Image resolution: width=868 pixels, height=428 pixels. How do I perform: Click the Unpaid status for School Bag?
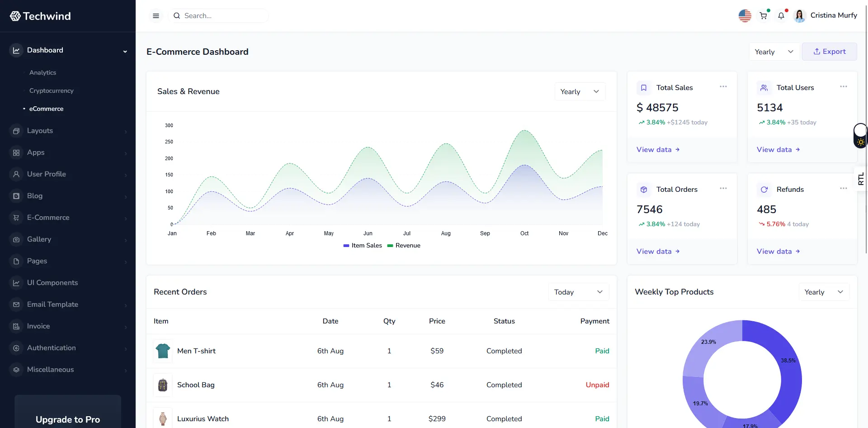tap(597, 385)
